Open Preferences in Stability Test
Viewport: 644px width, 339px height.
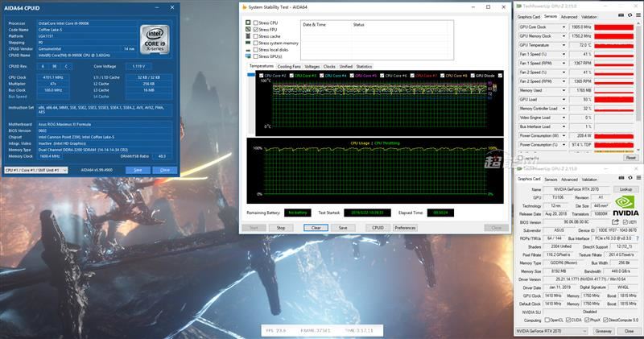[x=405, y=228]
